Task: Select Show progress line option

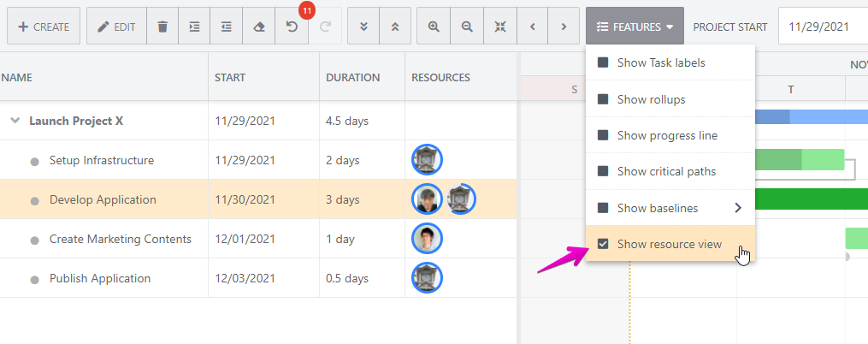Action: point(666,136)
